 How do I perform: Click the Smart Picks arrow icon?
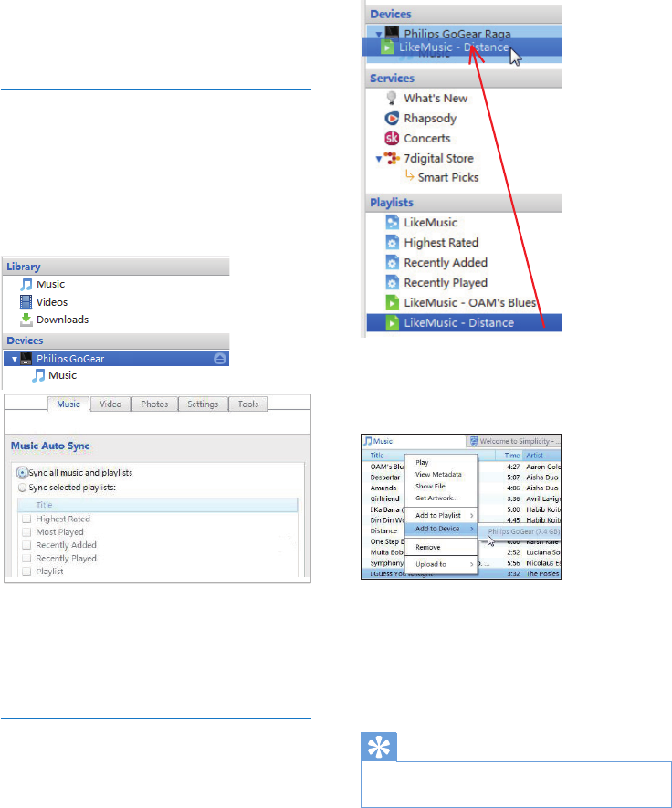(x=409, y=176)
